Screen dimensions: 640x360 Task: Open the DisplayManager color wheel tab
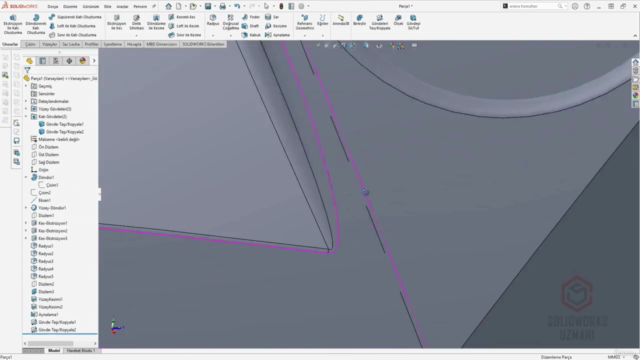(x=82, y=61)
